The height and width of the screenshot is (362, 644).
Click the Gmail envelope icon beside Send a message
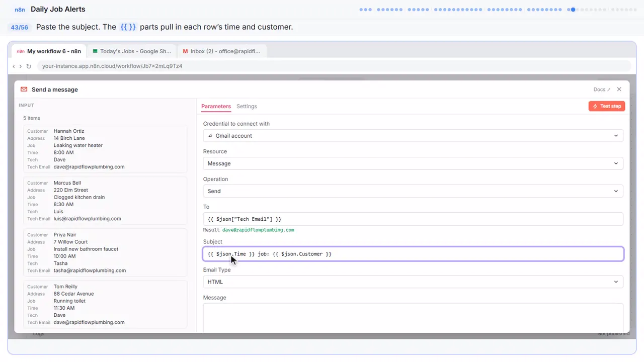[24, 89]
